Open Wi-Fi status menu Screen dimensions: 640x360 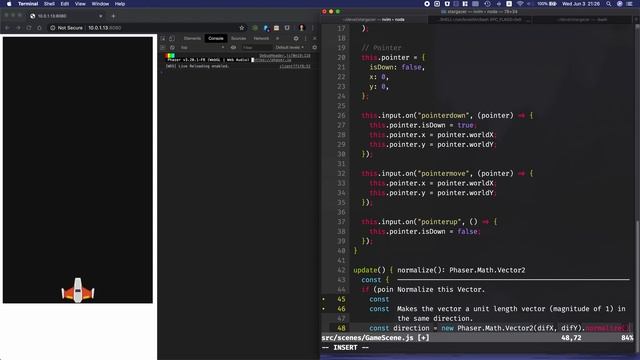520,4
